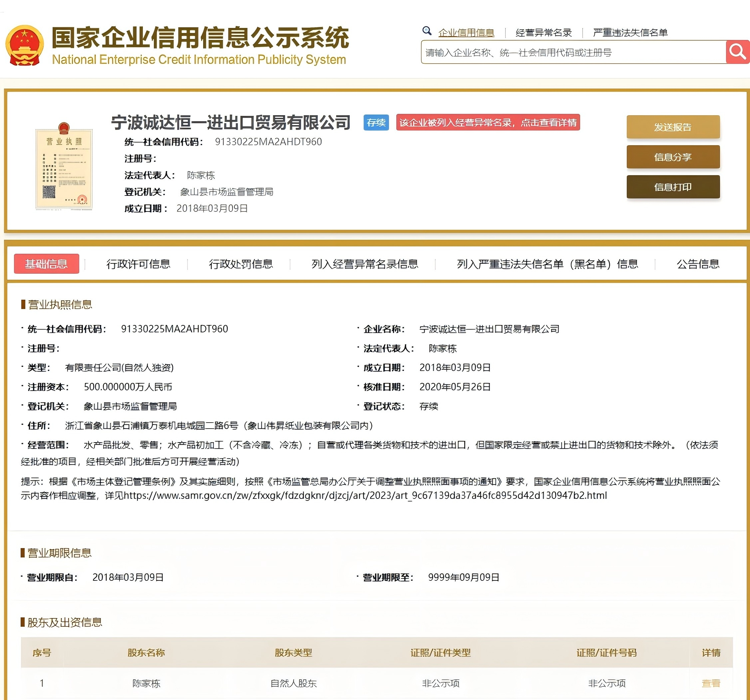The image size is (750, 700).
Task: Select the 企业信用信息 search category
Action: point(466,33)
